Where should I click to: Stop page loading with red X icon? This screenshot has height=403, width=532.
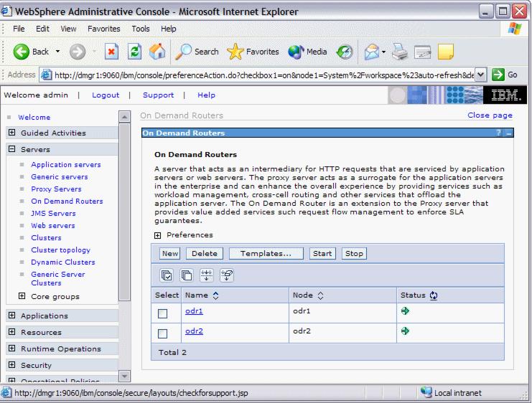(111, 52)
